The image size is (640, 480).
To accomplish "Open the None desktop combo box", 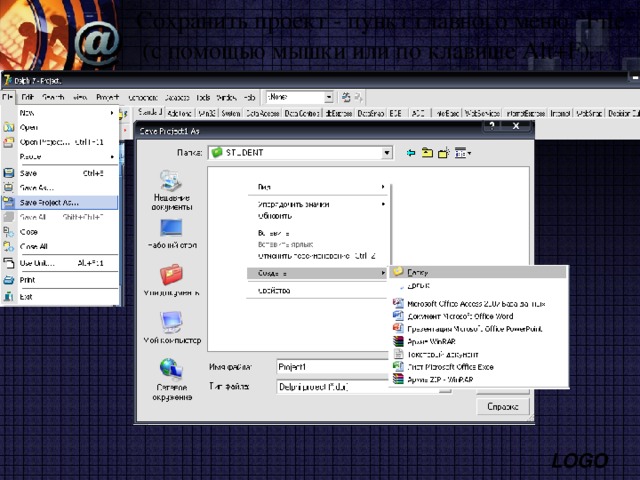I will pyautogui.click(x=328, y=97).
